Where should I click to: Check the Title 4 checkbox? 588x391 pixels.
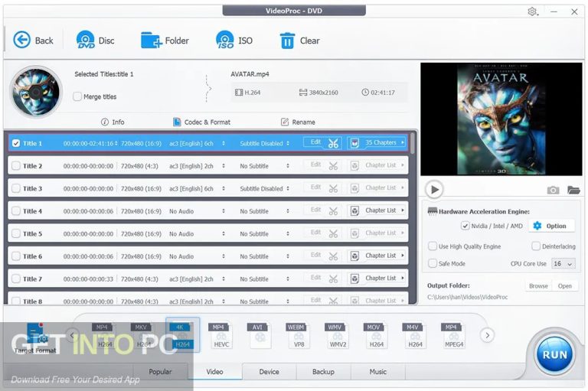pyautogui.click(x=16, y=211)
